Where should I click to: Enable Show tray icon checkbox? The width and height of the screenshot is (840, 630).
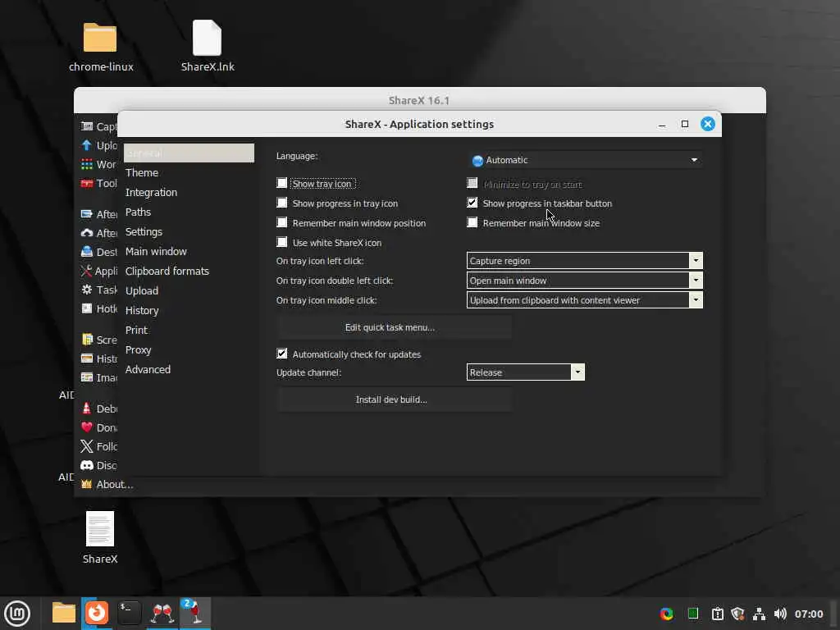pyautogui.click(x=282, y=183)
